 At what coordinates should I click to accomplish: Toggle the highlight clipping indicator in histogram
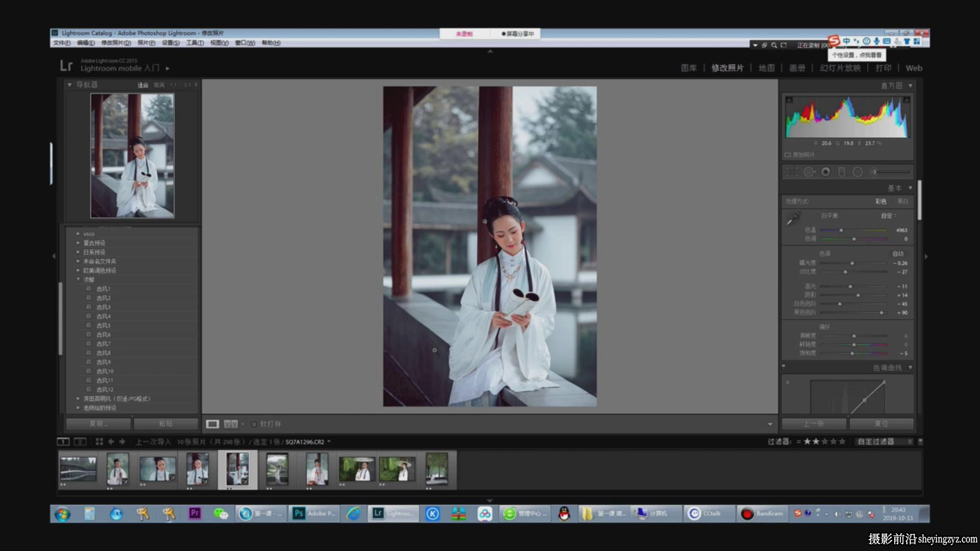(906, 99)
